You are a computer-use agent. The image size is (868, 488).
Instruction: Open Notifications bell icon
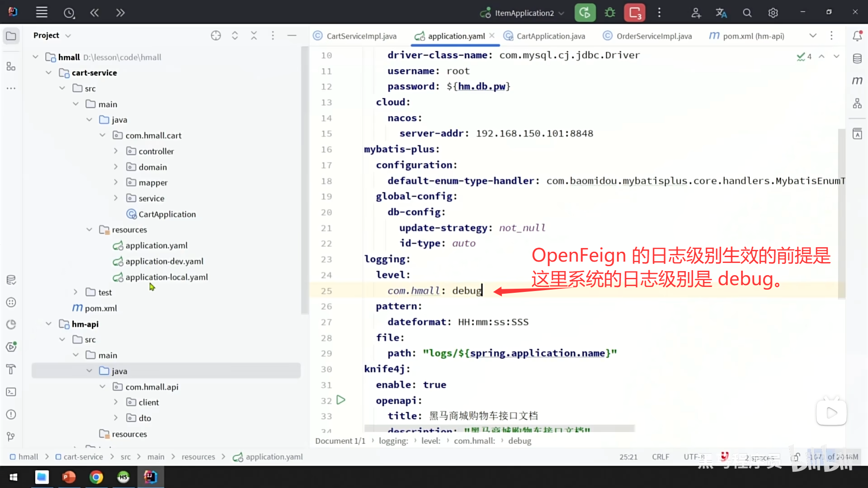pos(857,36)
